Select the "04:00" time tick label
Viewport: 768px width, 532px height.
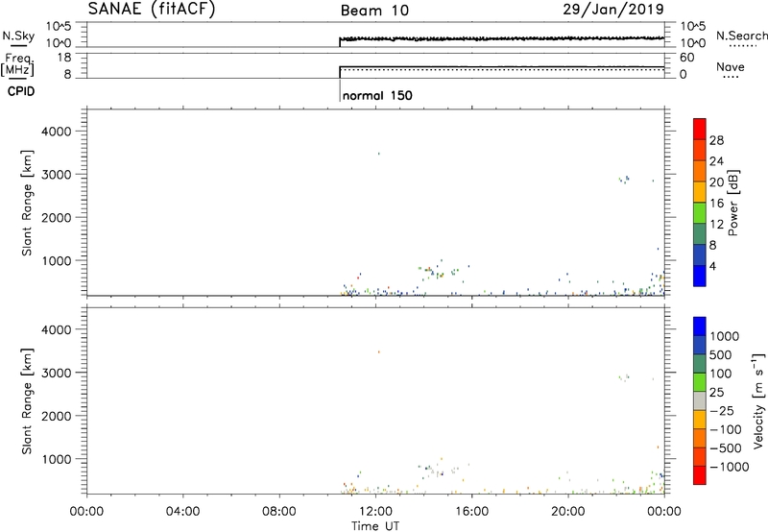coord(182,512)
